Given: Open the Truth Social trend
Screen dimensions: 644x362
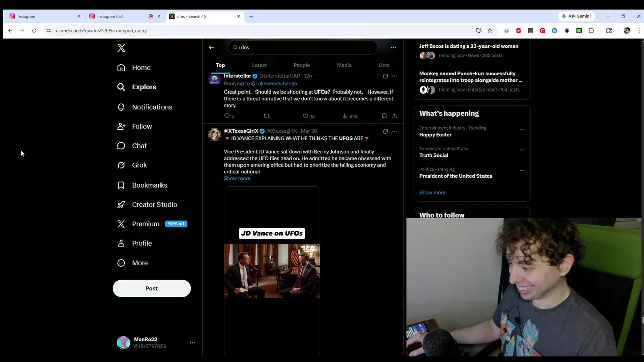Looking at the screenshot, I should click(x=434, y=155).
